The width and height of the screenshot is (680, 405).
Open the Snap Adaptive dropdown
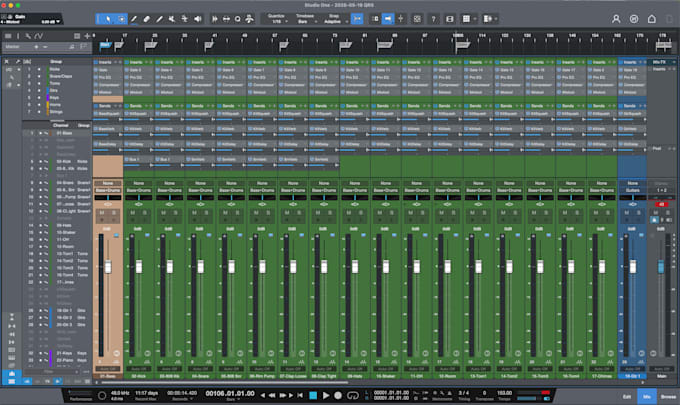[334, 19]
